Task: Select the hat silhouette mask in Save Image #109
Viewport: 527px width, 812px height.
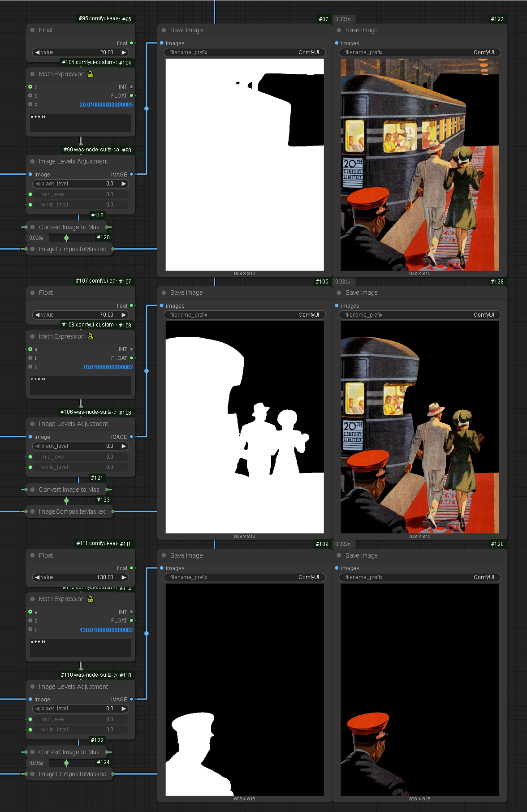Action: [x=245, y=690]
